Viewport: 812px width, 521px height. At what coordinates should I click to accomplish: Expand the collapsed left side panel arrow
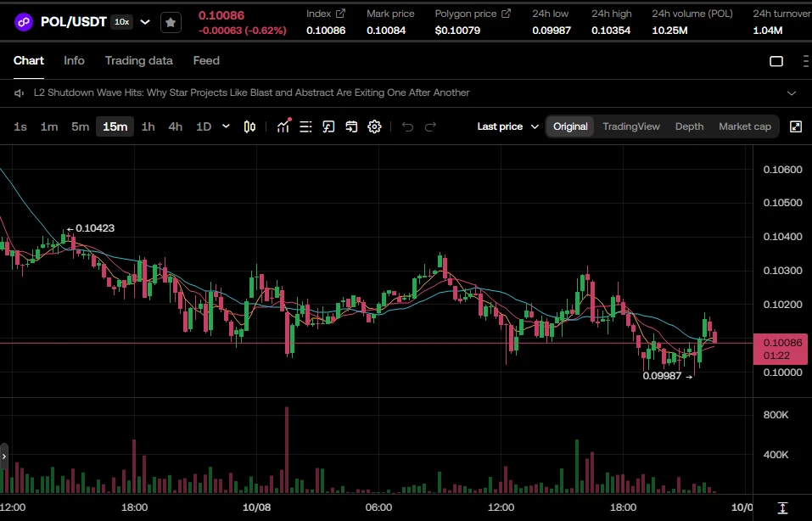click(4, 457)
